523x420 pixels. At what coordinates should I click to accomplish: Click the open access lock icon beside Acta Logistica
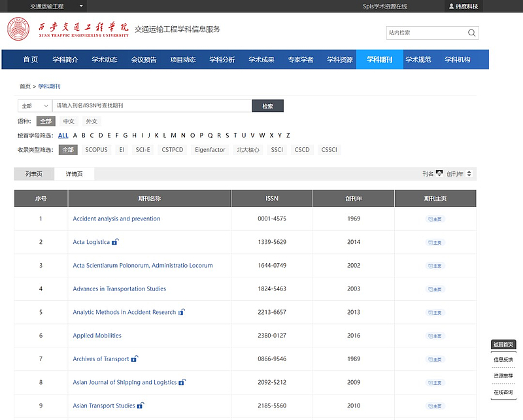pos(115,242)
